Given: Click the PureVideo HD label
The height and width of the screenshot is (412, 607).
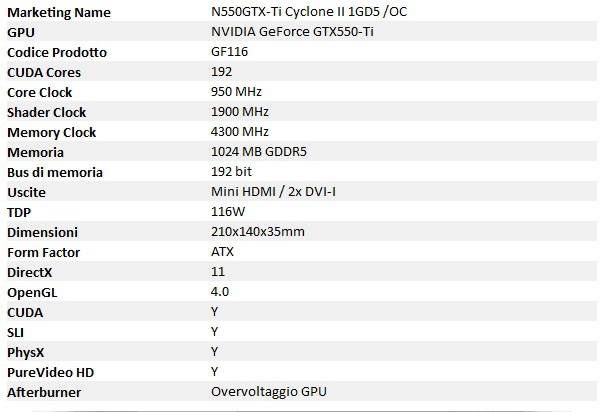Looking at the screenshot, I should tap(50, 373).
